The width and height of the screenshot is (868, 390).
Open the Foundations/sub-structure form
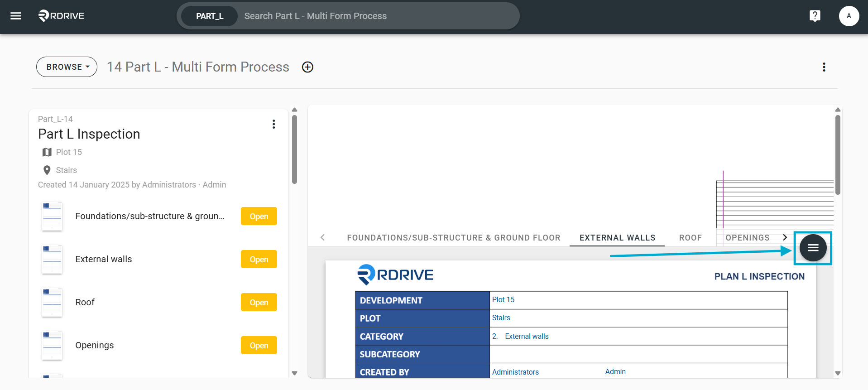(x=259, y=217)
